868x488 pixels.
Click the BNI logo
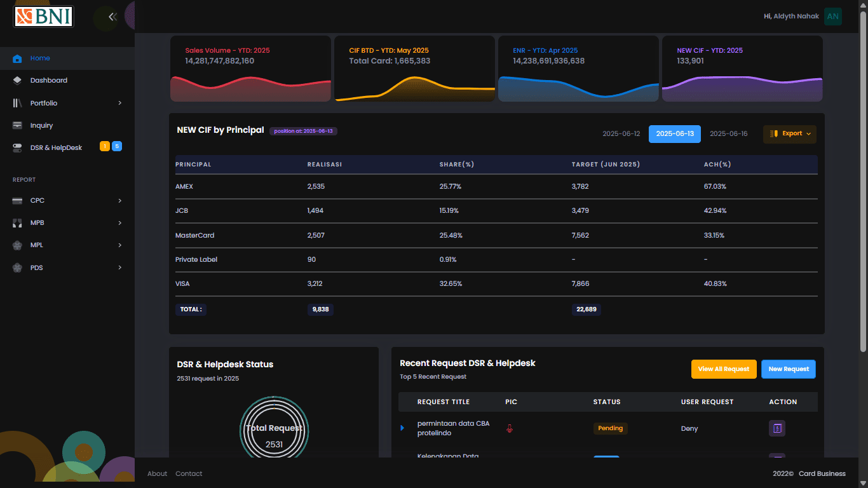44,17
